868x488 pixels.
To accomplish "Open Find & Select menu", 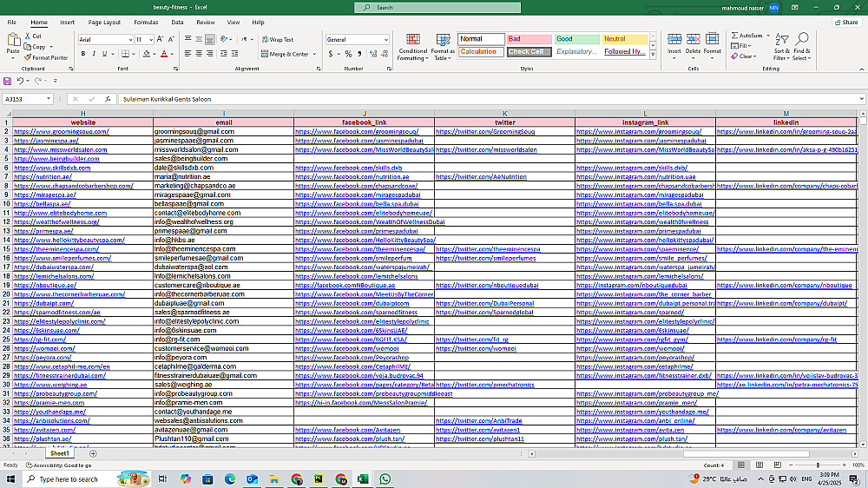I will 801,47.
